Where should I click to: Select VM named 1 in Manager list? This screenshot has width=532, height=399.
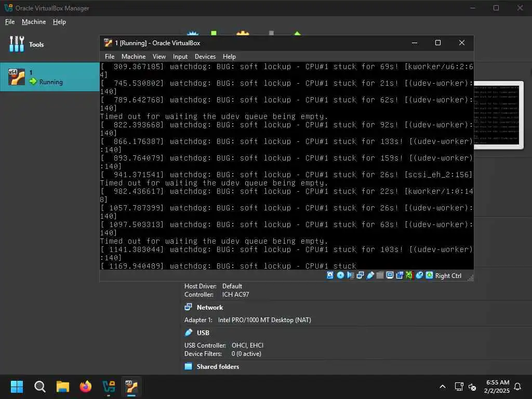(49, 77)
